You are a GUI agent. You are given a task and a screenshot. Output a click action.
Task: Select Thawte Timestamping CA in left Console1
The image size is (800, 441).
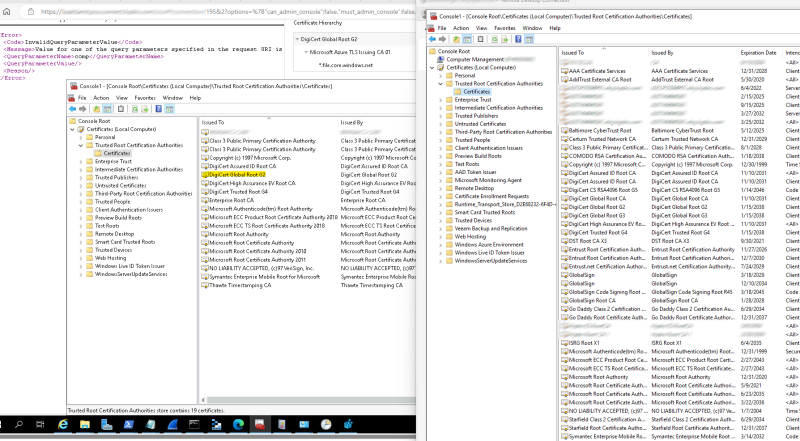click(x=240, y=285)
